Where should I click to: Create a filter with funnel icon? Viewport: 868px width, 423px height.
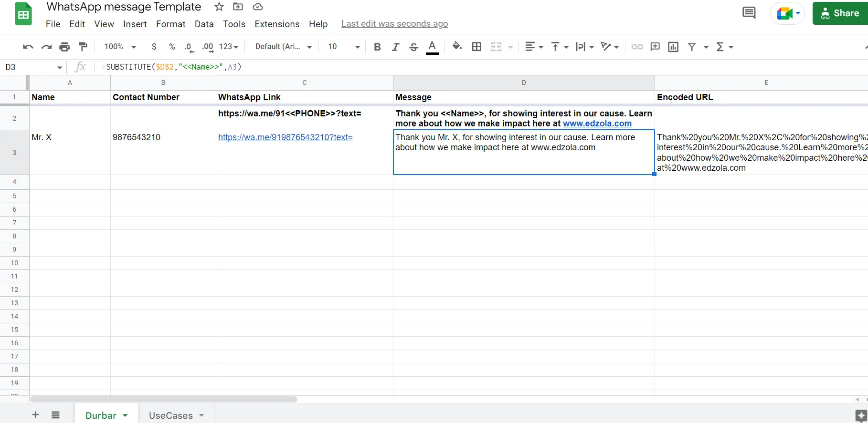[692, 47]
